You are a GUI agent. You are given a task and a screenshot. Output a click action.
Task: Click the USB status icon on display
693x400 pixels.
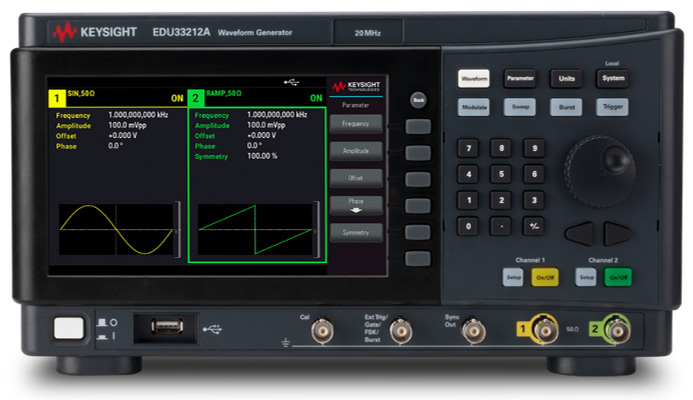tap(291, 82)
